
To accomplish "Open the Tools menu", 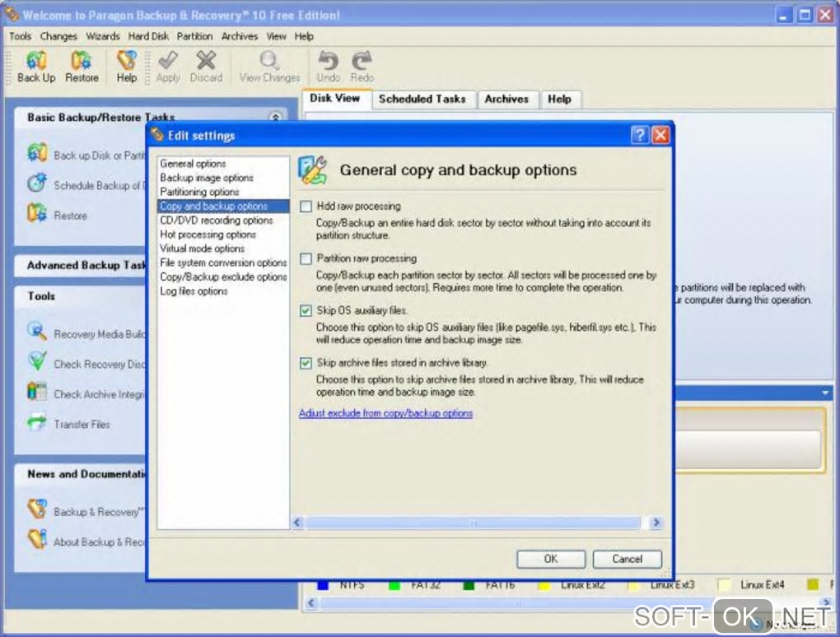I will pos(21,36).
